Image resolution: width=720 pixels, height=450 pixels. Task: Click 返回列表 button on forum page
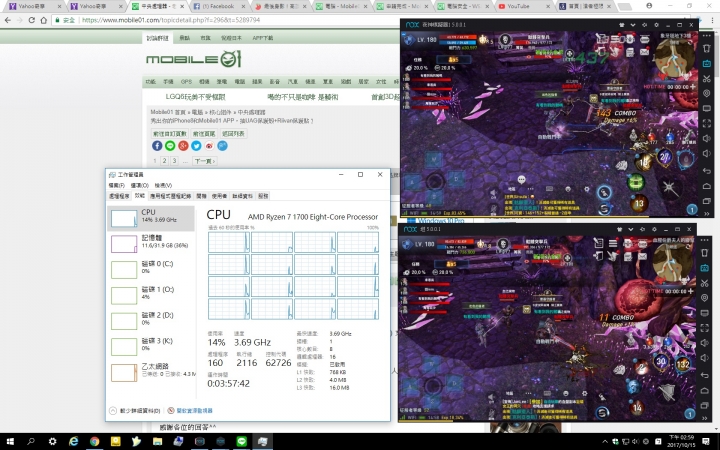pyautogui.click(x=233, y=134)
